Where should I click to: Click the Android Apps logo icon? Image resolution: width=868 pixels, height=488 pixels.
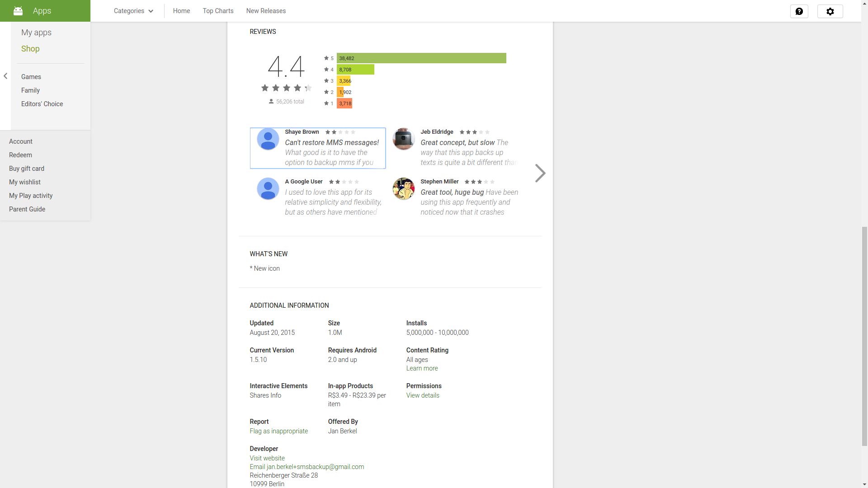18,11
